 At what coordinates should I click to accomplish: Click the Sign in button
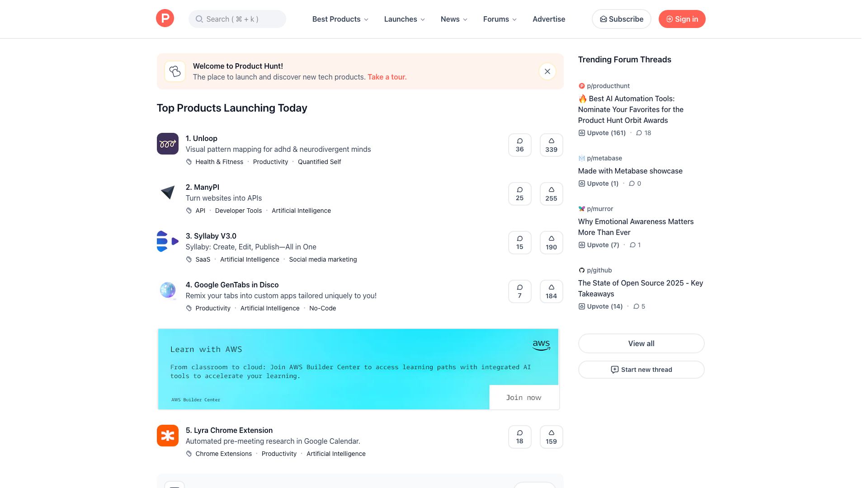682,19
